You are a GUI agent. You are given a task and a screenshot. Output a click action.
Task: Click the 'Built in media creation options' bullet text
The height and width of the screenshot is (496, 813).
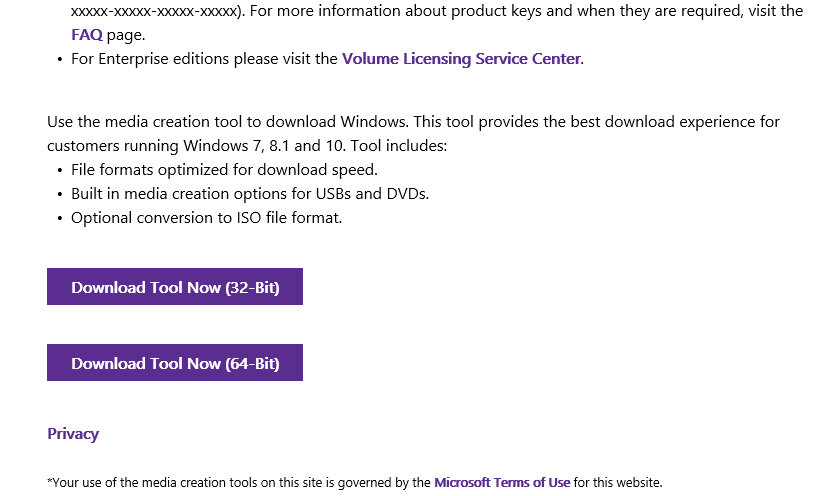point(250,193)
